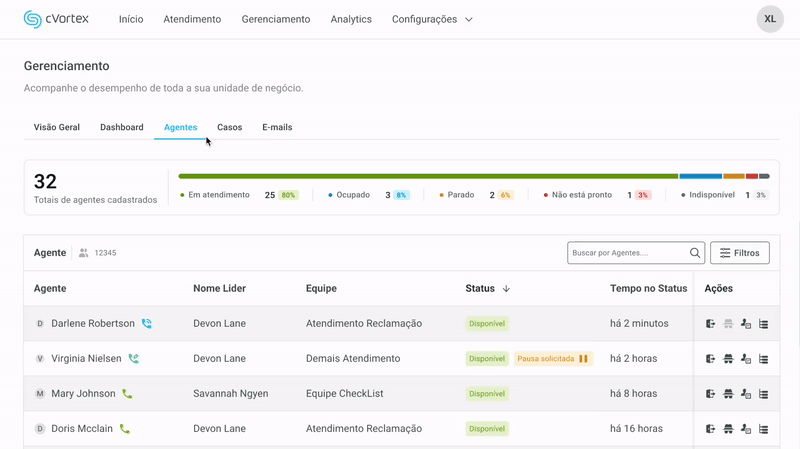The height and width of the screenshot is (449, 800).
Task: Open Atendimento in the top navigation
Action: (x=192, y=19)
